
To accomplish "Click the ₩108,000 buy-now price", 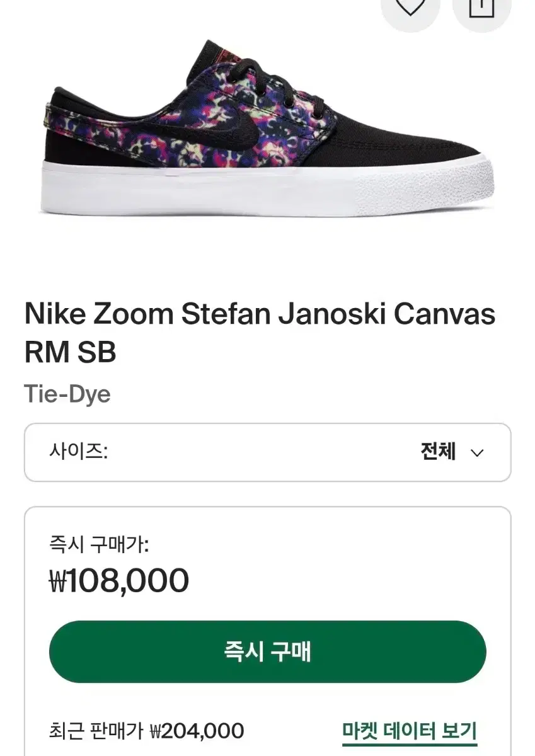I will pos(119,581).
